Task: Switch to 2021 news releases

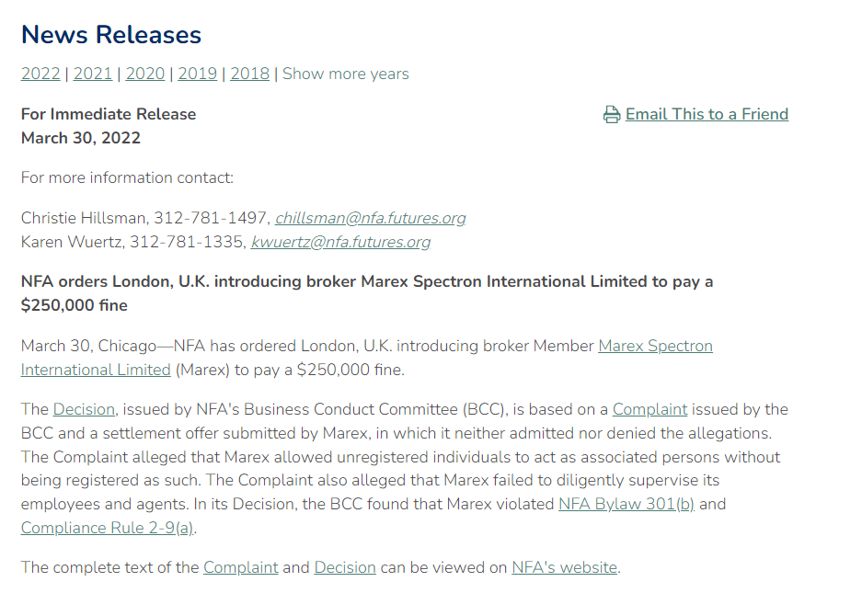Action: [93, 74]
